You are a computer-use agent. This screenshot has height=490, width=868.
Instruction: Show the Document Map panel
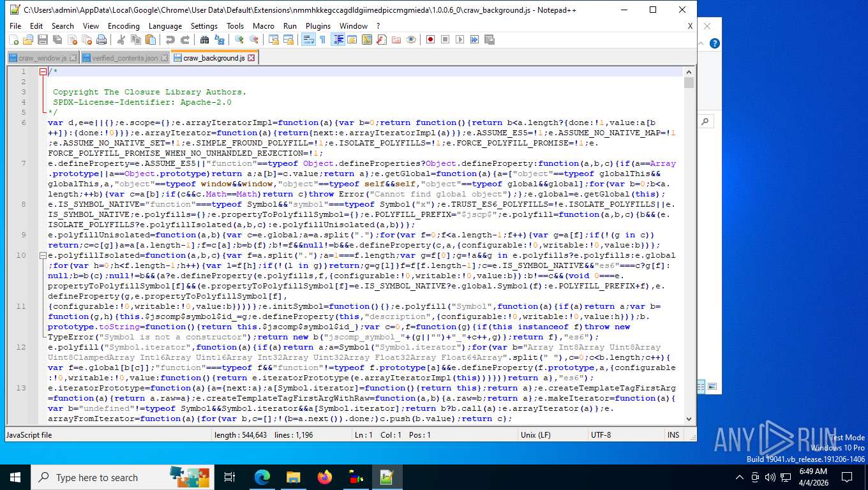tap(366, 40)
